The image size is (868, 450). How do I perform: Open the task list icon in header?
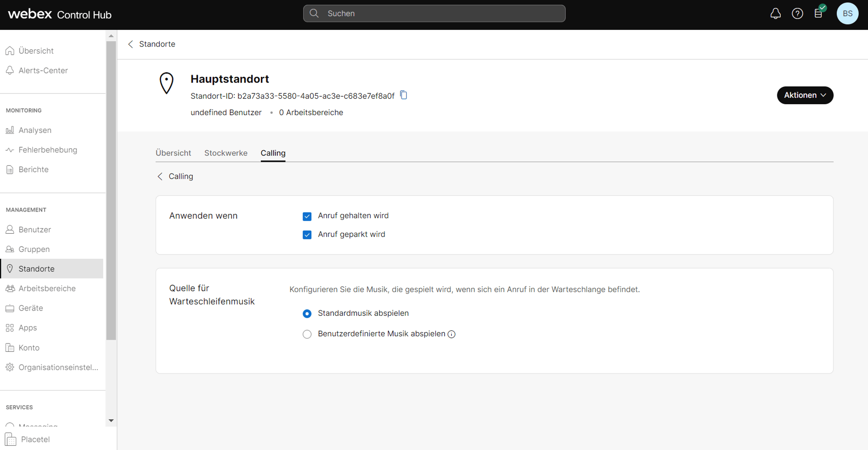coord(819,13)
